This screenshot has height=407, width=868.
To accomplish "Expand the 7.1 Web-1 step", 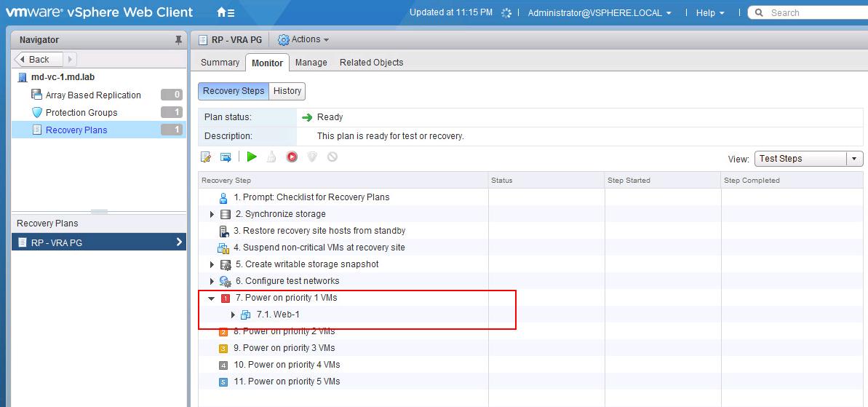I will [x=233, y=315].
